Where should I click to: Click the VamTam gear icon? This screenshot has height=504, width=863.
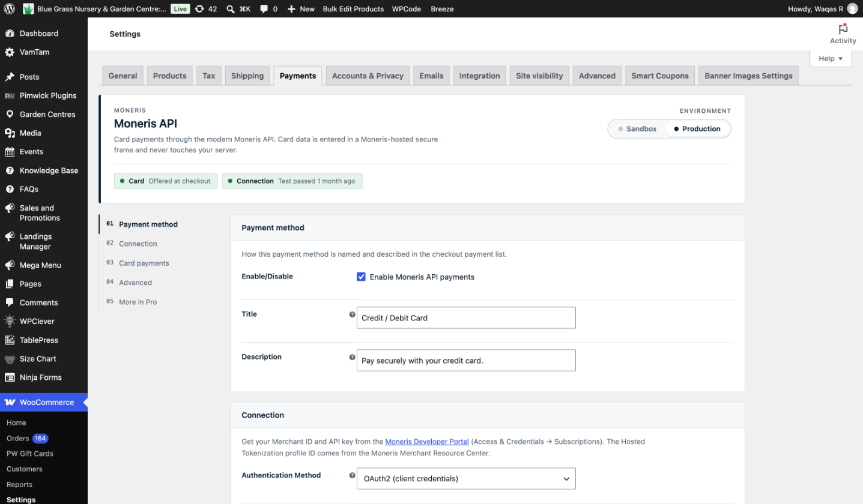(10, 52)
